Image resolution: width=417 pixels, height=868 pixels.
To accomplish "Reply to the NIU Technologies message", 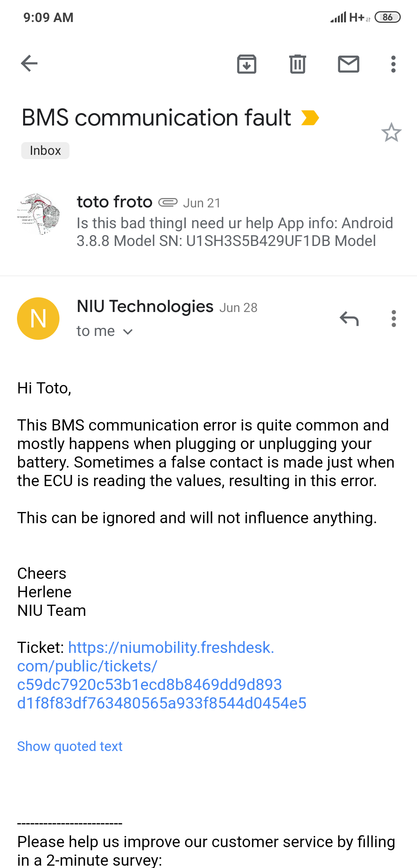I will tap(349, 319).
